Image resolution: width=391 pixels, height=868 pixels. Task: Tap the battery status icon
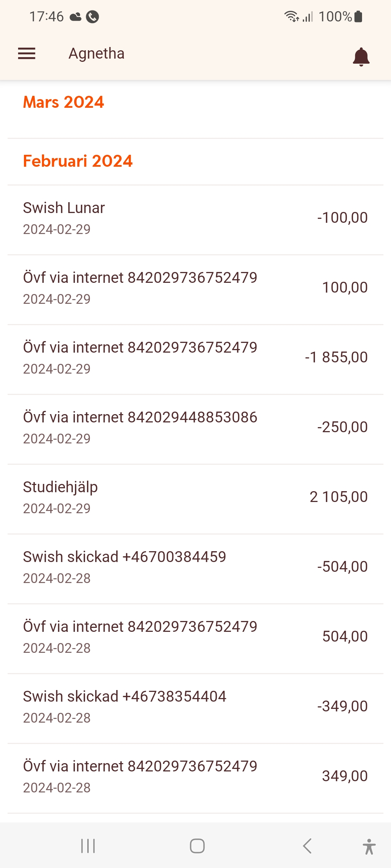(x=358, y=17)
